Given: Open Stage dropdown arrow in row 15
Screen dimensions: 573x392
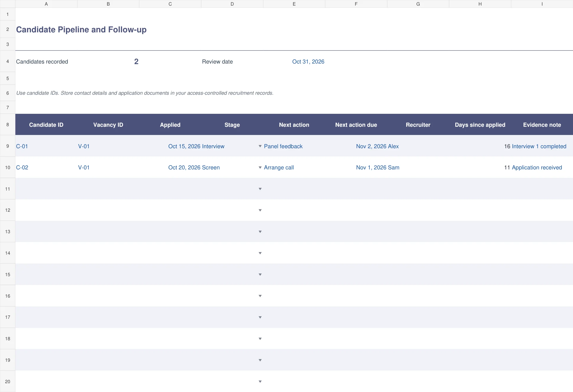Looking at the screenshot, I should 260,275.
